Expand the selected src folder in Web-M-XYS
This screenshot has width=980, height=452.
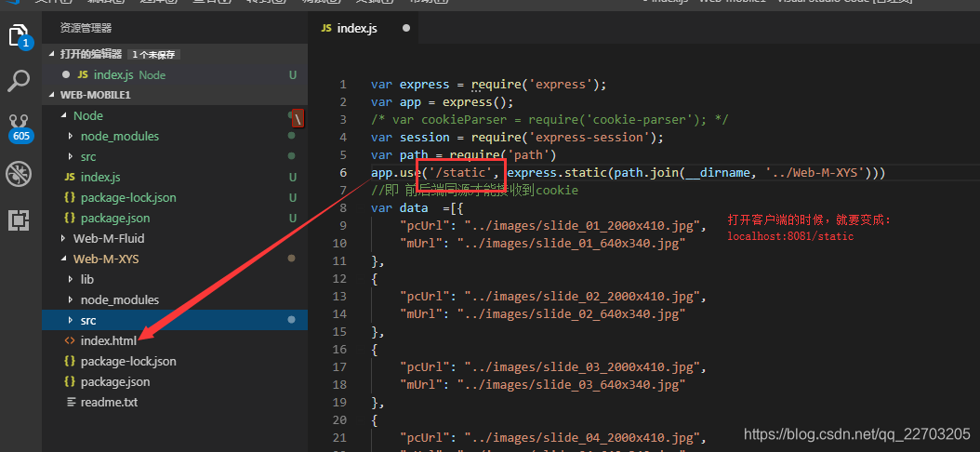(71, 320)
